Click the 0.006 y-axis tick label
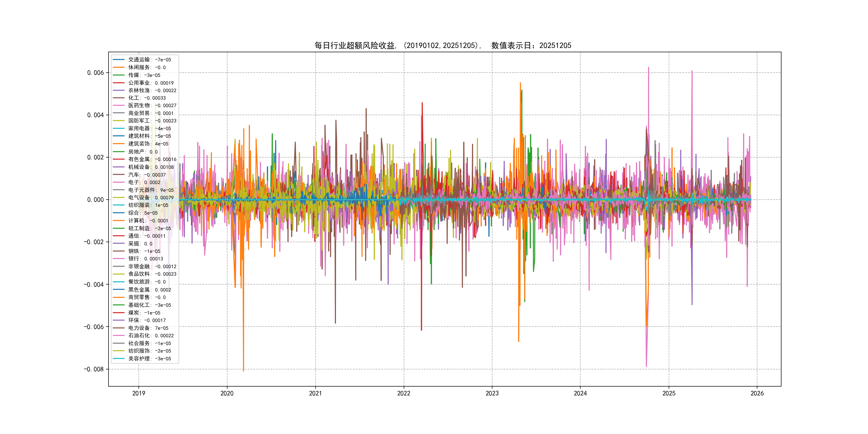 click(x=95, y=73)
